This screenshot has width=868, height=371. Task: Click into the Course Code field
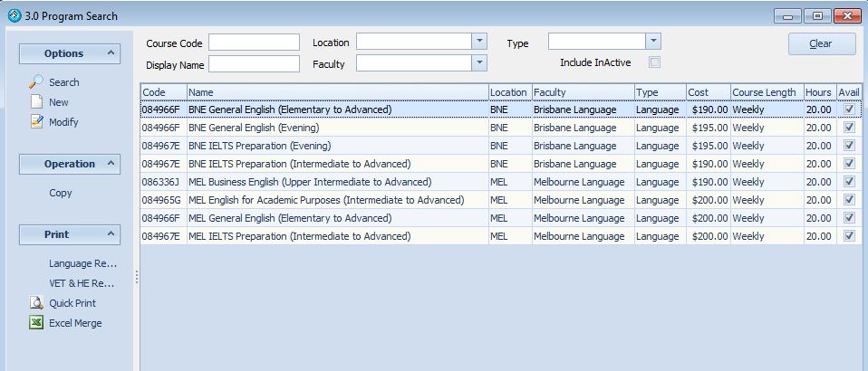(254, 43)
